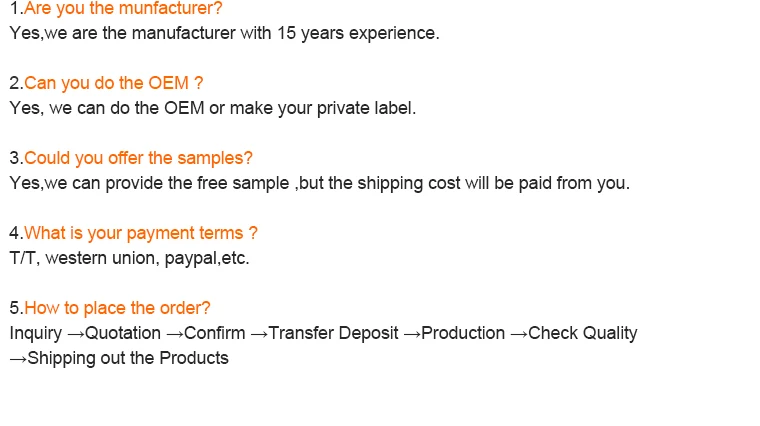Select the "Production" step in the order flow

coord(463,333)
